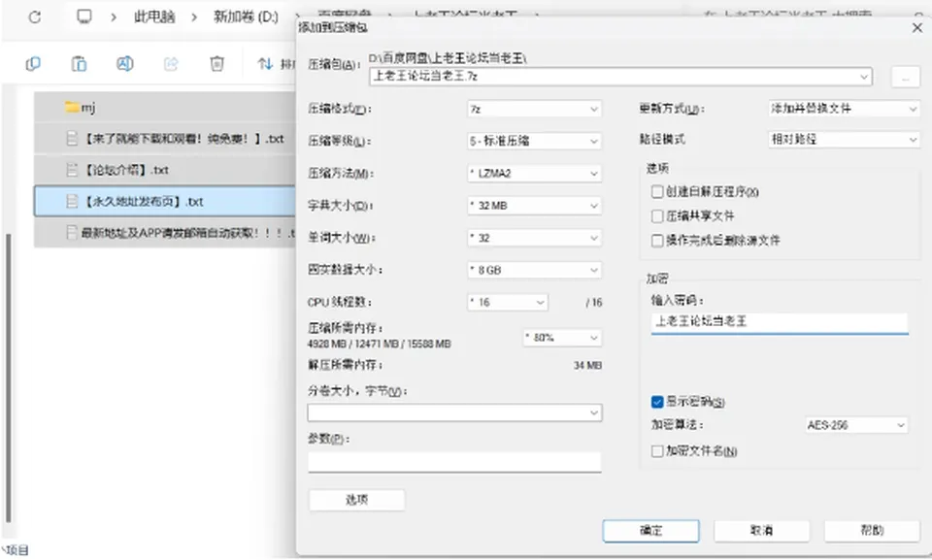Expand the 单词大小 dropdown
932x560 pixels.
[534, 238]
